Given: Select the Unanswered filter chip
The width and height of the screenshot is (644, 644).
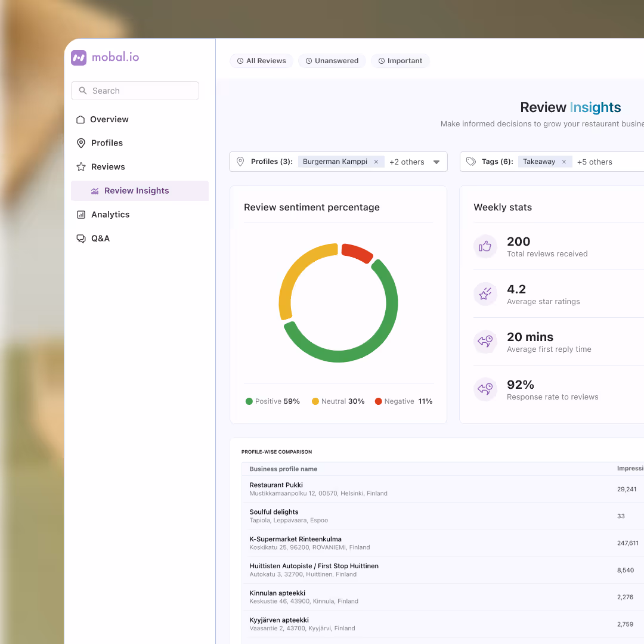Looking at the screenshot, I should 332,61.
